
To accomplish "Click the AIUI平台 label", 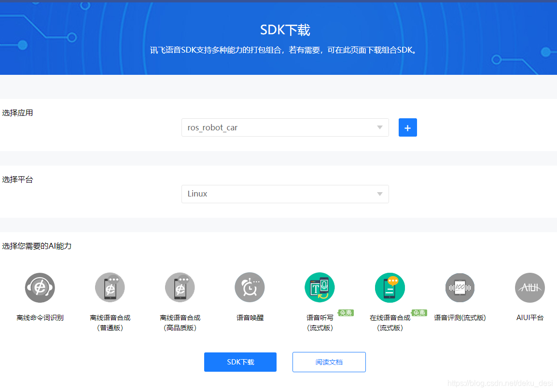I will (x=529, y=318).
